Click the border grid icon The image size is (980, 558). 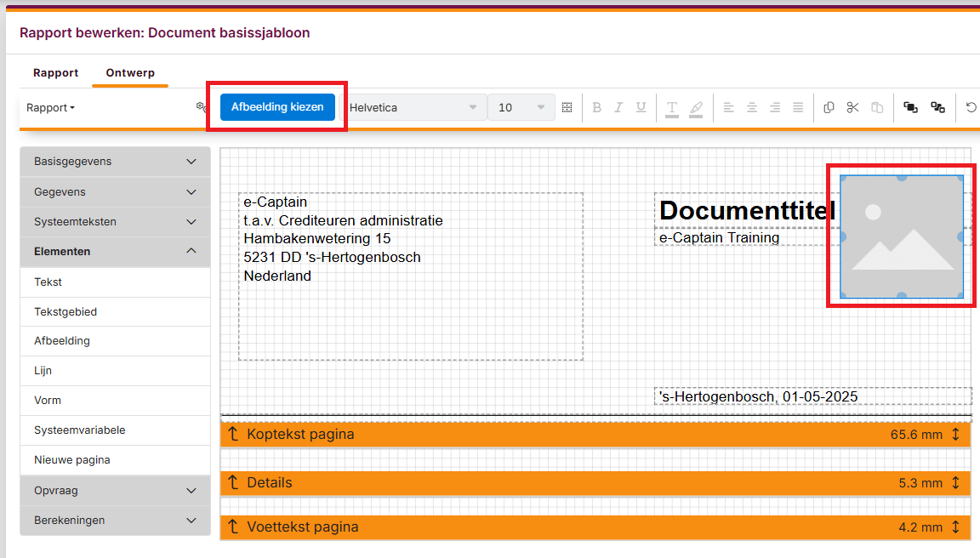click(x=567, y=107)
